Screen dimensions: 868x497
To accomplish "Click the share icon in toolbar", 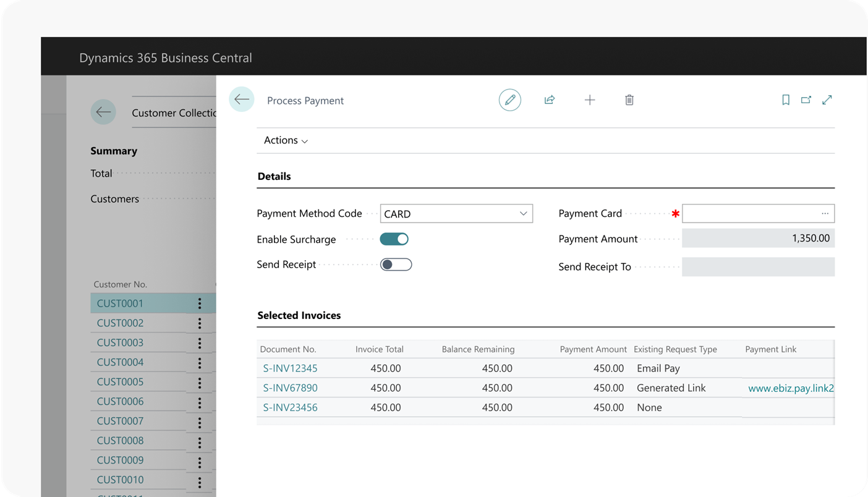I will click(550, 100).
